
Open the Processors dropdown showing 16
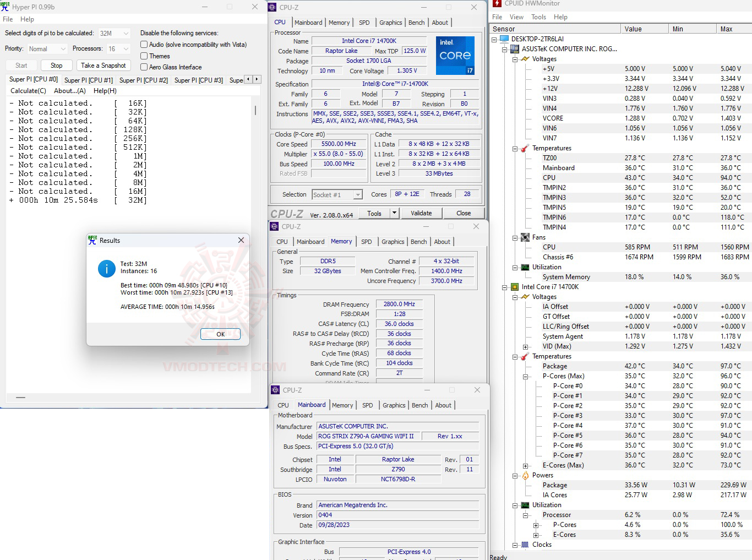[x=118, y=49]
